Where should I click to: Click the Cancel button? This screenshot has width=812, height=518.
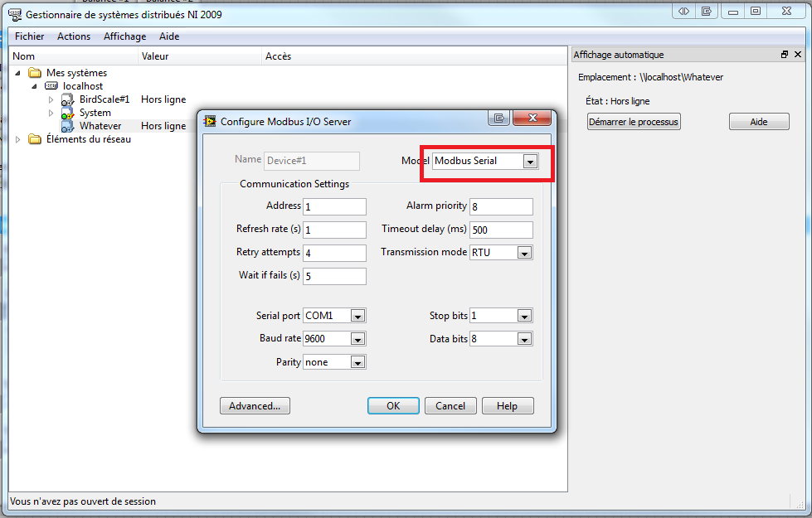[x=450, y=406]
